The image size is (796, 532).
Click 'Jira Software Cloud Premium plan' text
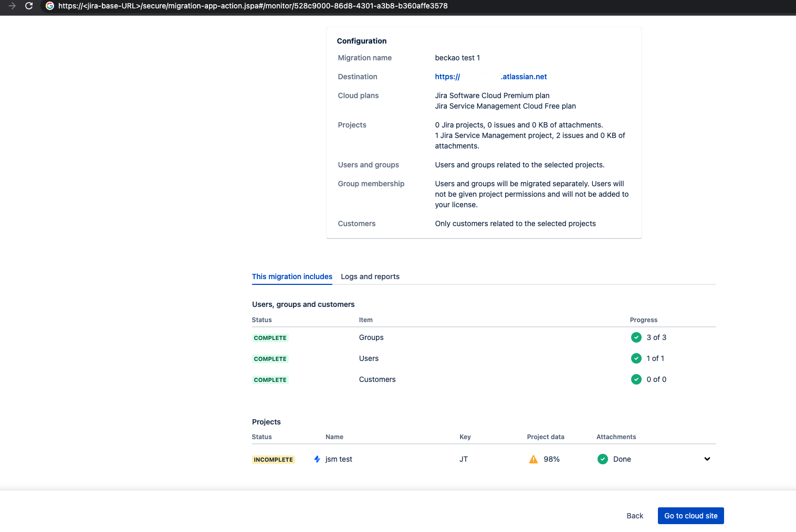pyautogui.click(x=493, y=95)
